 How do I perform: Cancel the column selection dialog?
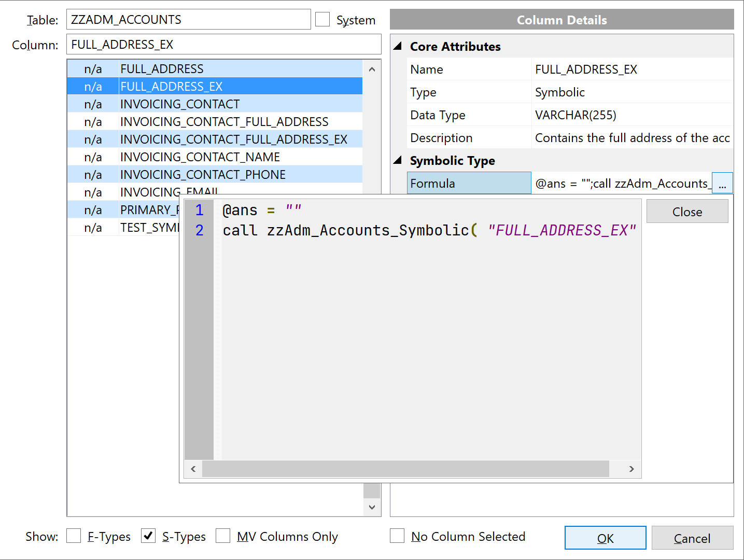692,538
